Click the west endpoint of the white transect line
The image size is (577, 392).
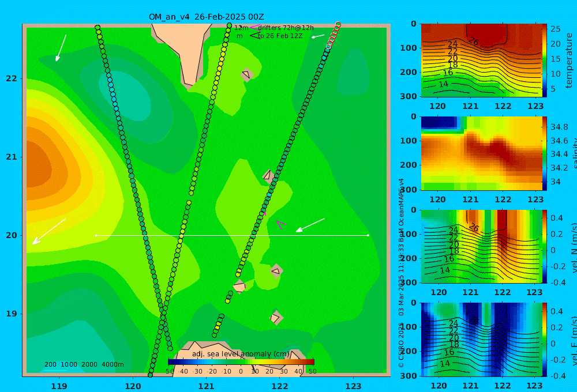[96, 235]
